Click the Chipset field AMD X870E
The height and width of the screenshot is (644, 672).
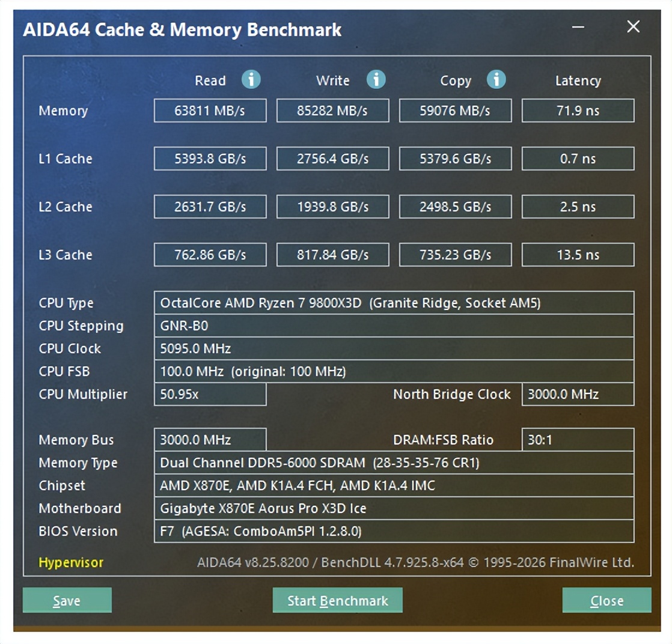coord(394,485)
